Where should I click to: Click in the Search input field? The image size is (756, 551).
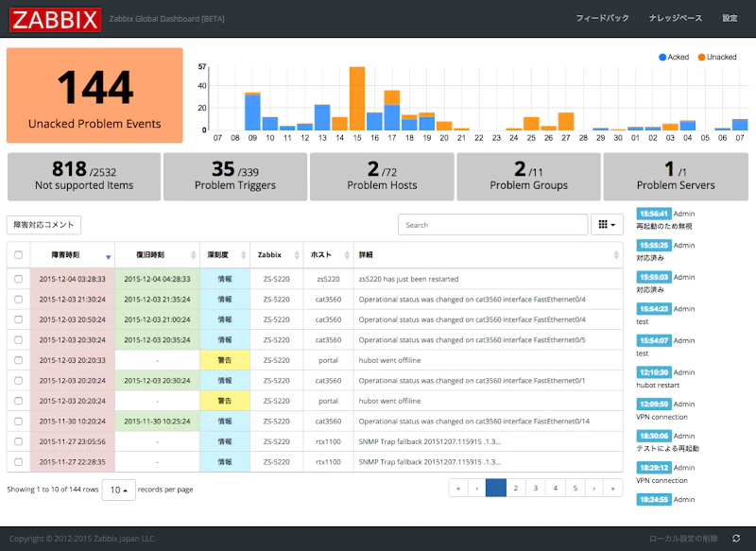(492, 225)
